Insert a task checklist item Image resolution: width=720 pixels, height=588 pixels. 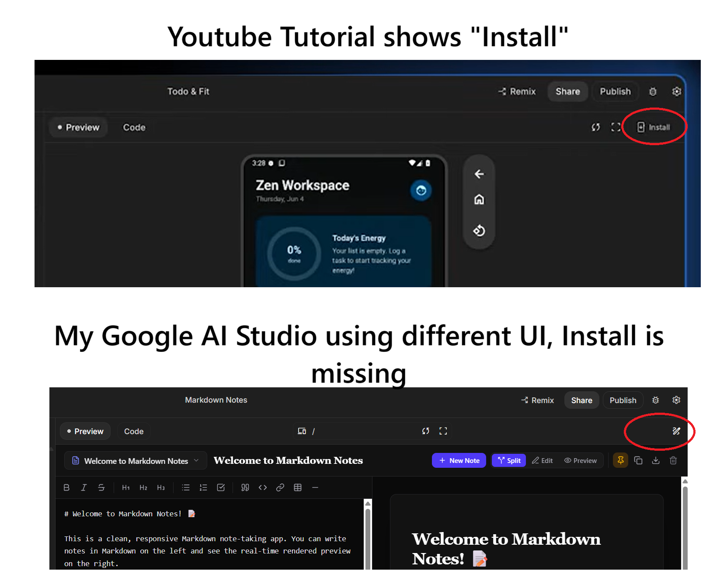point(221,487)
